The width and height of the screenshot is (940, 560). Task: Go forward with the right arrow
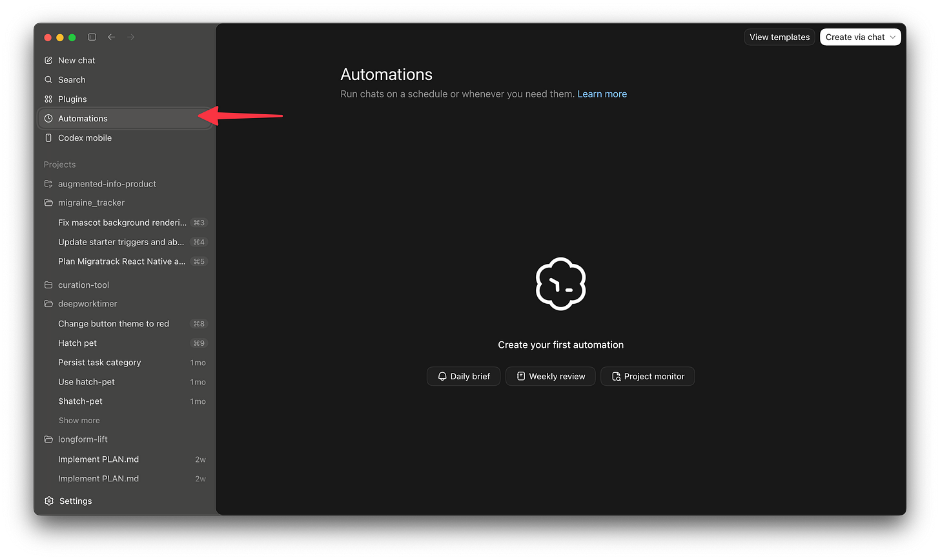(x=131, y=37)
